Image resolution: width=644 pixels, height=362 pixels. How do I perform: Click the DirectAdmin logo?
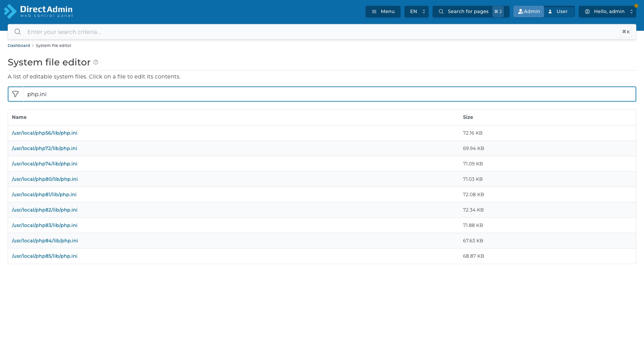point(38,11)
